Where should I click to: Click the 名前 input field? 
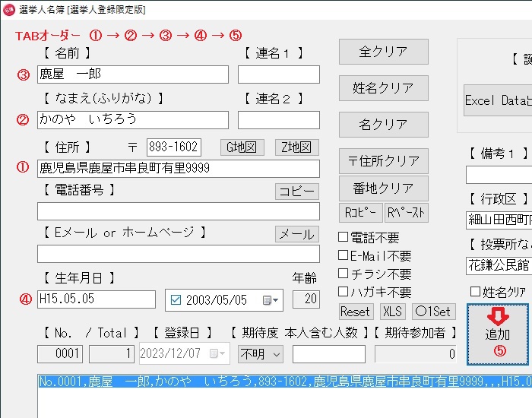132,74
